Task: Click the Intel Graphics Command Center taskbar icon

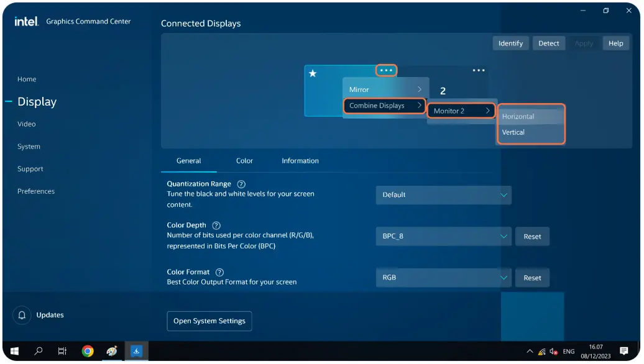Action: pos(136,352)
